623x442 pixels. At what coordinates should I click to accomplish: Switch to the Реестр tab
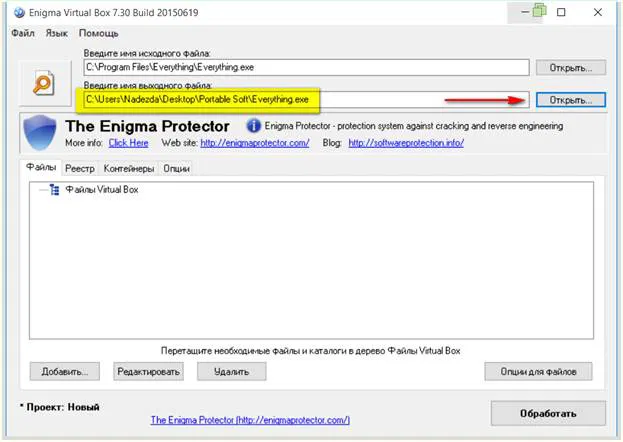pyautogui.click(x=80, y=169)
